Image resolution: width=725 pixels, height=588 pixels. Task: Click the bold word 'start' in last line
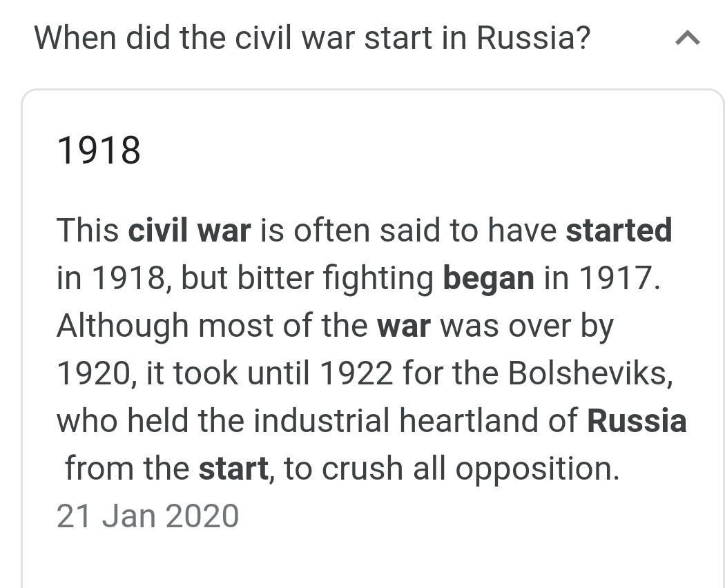click(x=233, y=469)
